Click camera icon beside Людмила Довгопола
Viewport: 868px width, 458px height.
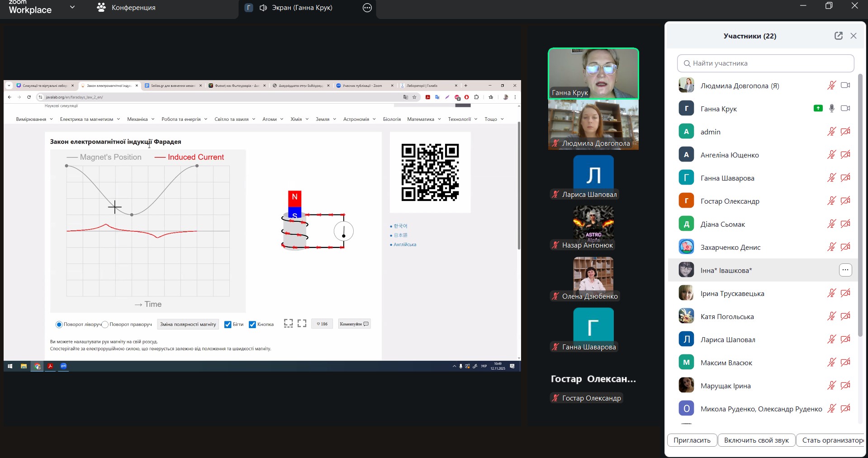click(845, 86)
